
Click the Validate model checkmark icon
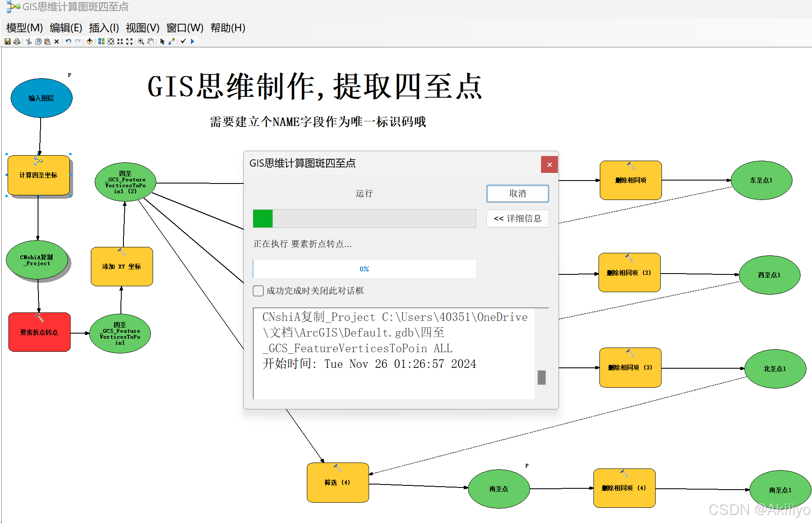pos(183,41)
